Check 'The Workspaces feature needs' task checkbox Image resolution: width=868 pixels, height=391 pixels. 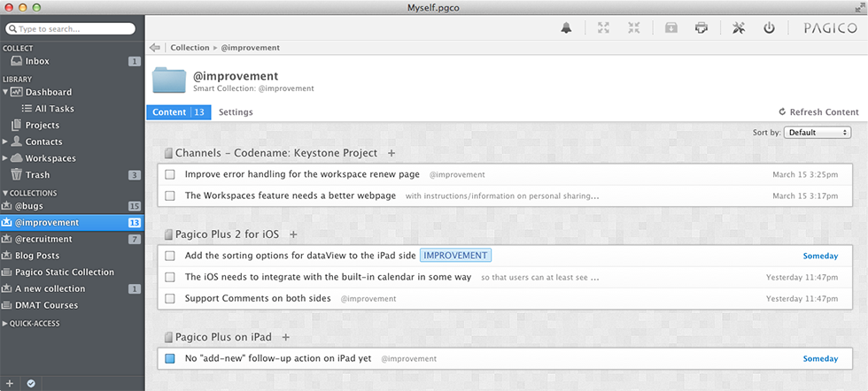170,195
